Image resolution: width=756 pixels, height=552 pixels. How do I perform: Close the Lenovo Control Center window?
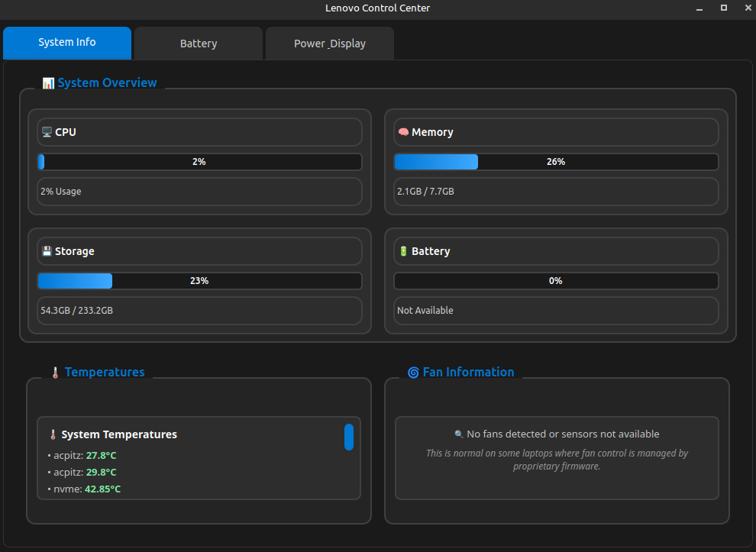click(748, 8)
